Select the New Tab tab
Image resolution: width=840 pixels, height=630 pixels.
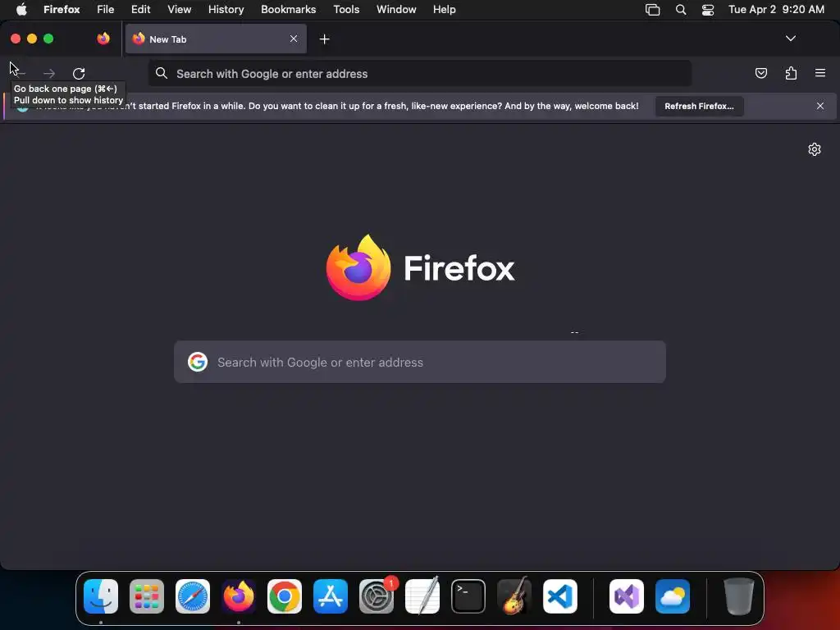coord(216,39)
